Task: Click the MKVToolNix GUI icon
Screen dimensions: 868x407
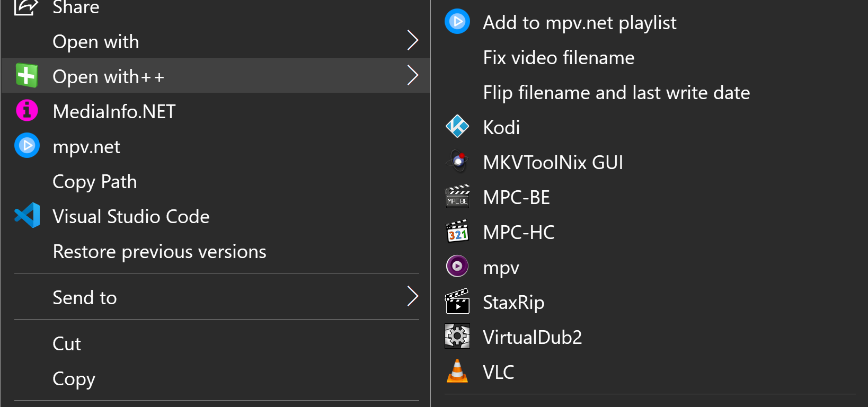Action: (x=457, y=162)
